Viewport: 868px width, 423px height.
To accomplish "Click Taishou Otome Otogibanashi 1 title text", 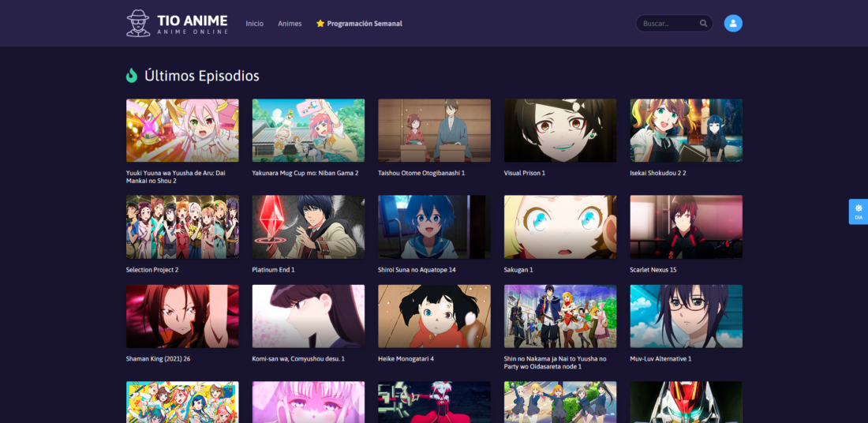I will tap(421, 174).
